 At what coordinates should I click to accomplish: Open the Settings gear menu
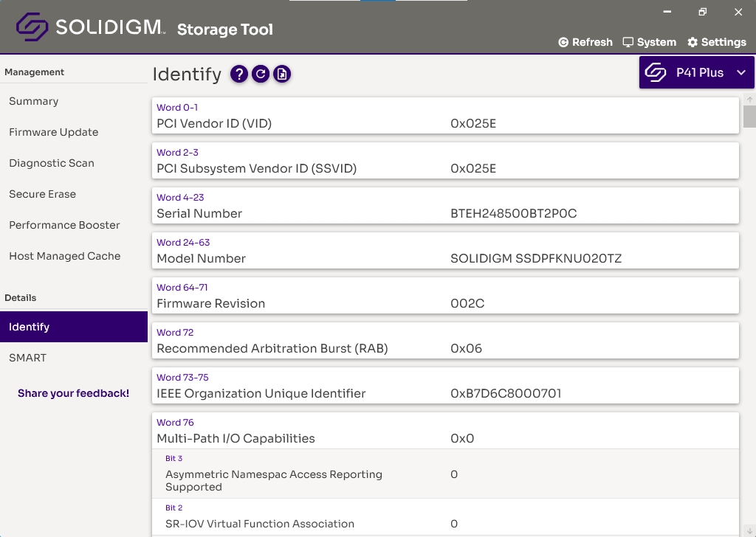pyautogui.click(x=717, y=42)
